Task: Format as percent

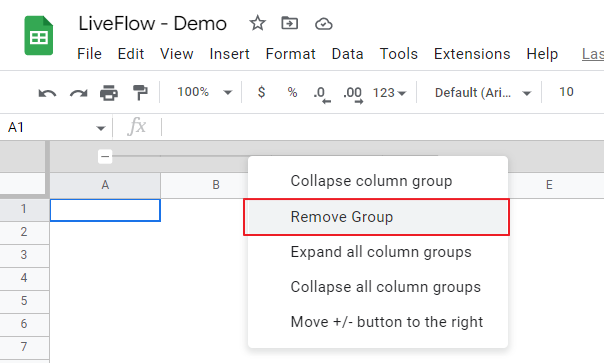Action: coord(292,92)
